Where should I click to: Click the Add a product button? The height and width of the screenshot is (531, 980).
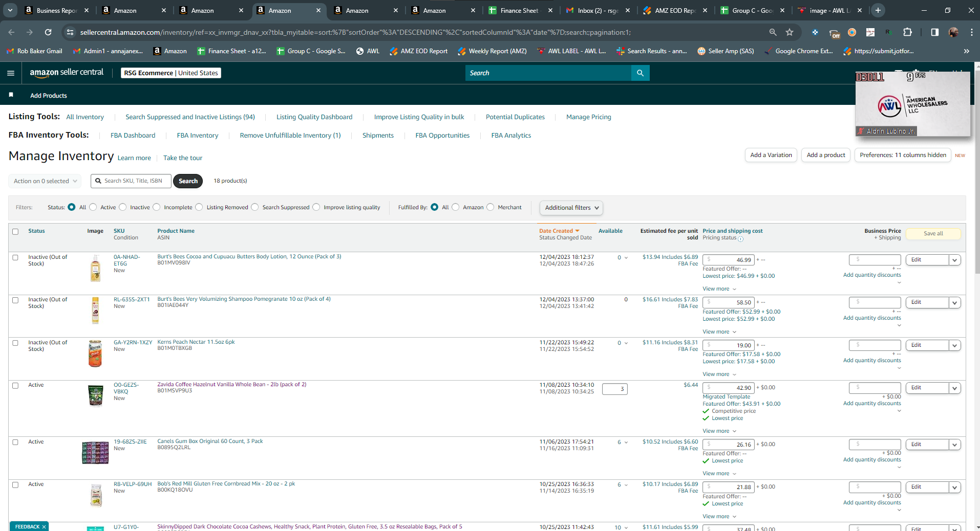pos(826,155)
